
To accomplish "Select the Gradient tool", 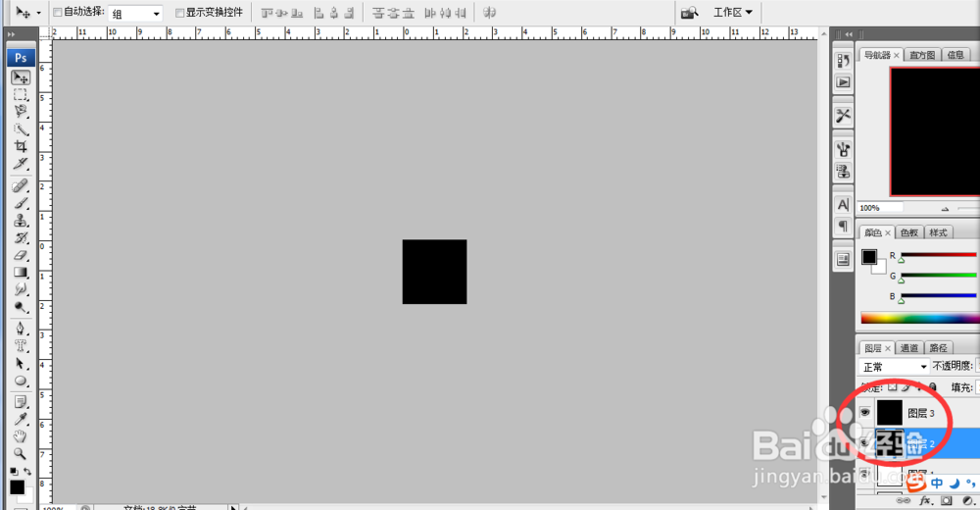I will (21, 273).
